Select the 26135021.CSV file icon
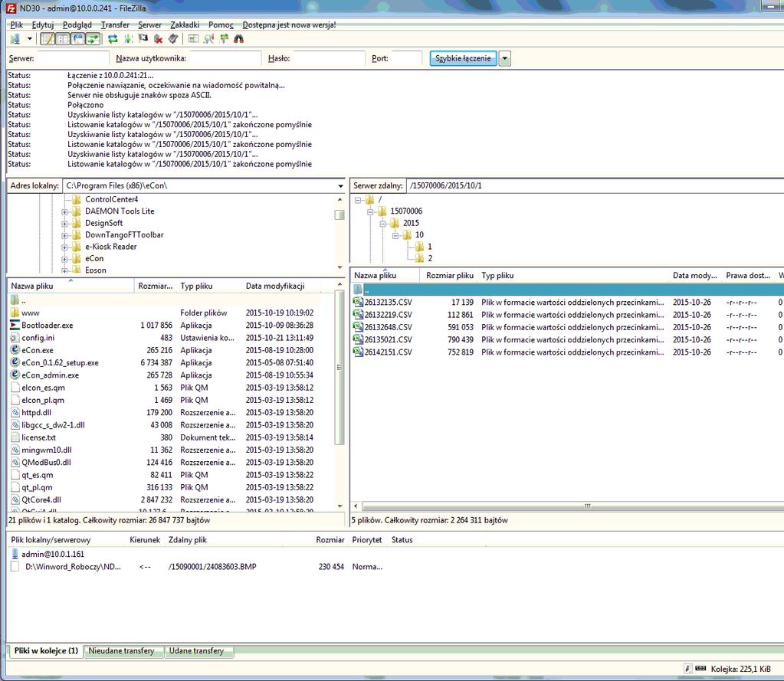 358,339
